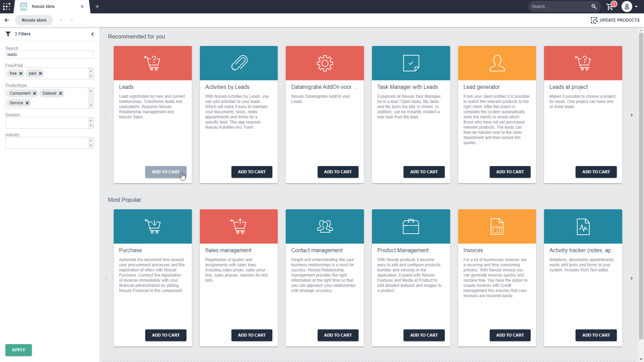
Task: Go back using the arrow icon
Action: pyautogui.click(x=7, y=20)
